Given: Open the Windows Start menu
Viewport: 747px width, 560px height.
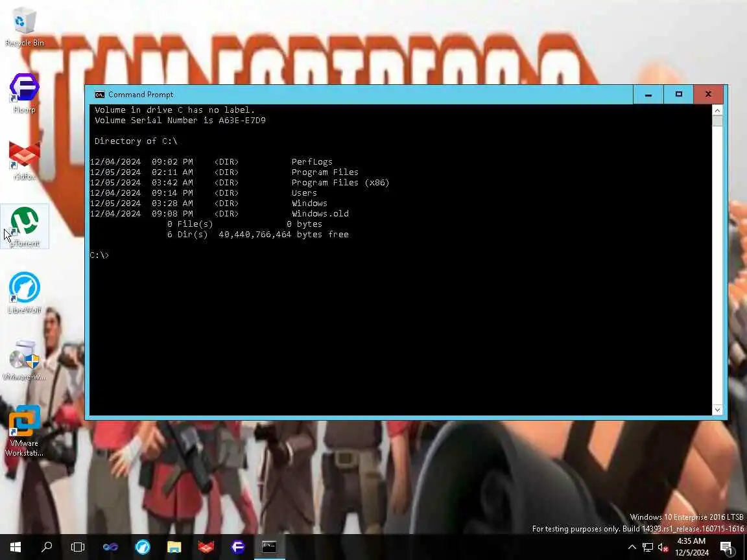Looking at the screenshot, I should coord(16,547).
